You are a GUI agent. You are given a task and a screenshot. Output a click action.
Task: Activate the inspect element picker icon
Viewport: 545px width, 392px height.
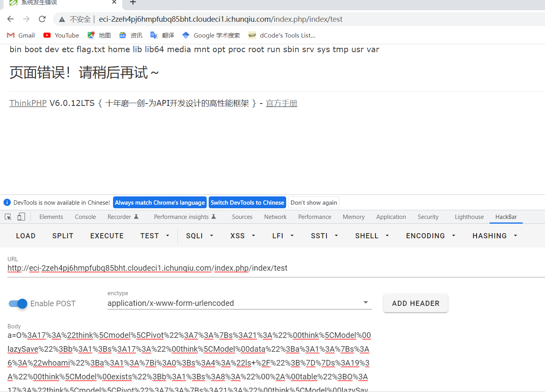click(8, 217)
